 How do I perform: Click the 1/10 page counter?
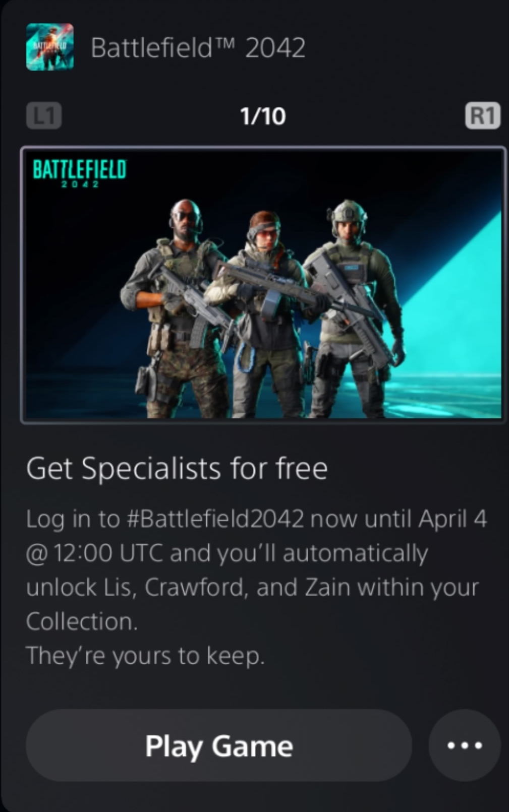coord(263,116)
